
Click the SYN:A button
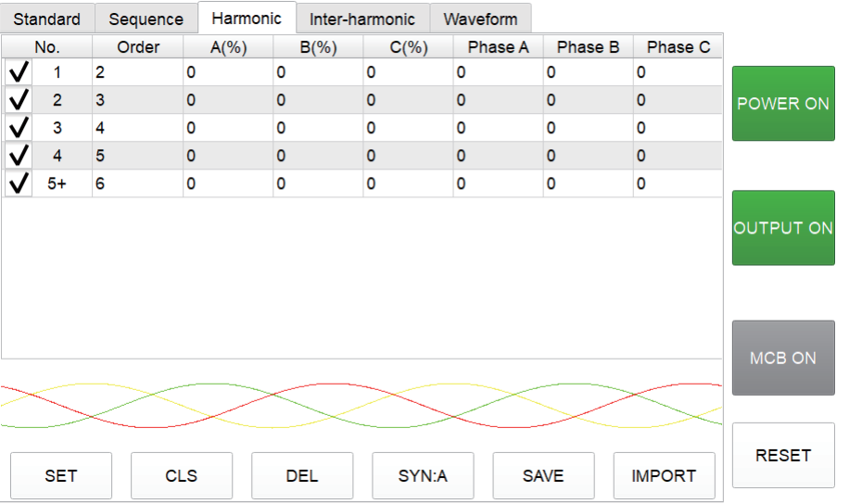[x=423, y=475]
